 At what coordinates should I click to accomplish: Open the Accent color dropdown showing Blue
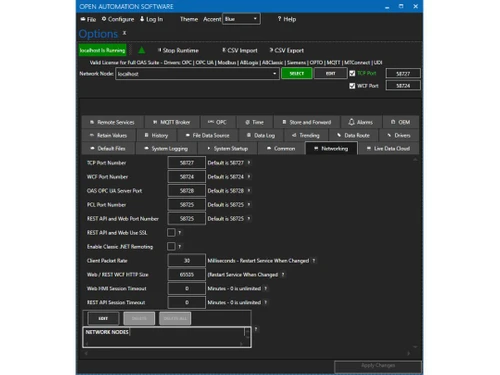[241, 19]
